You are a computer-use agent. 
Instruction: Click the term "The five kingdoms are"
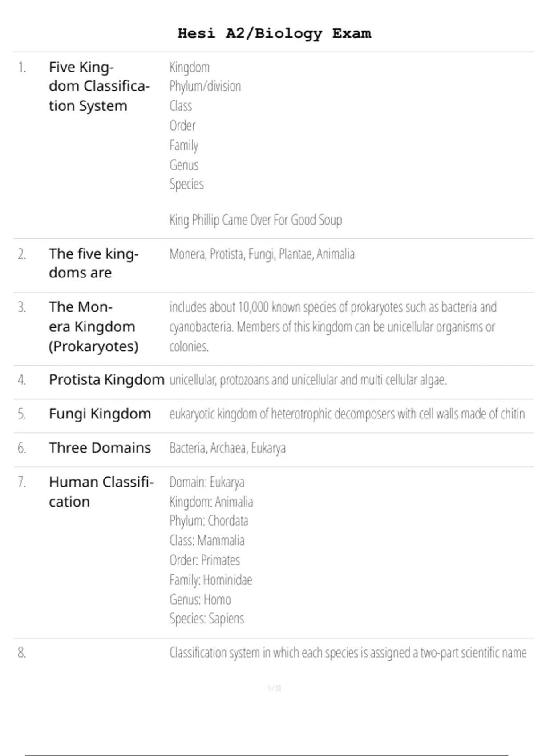[93, 263]
